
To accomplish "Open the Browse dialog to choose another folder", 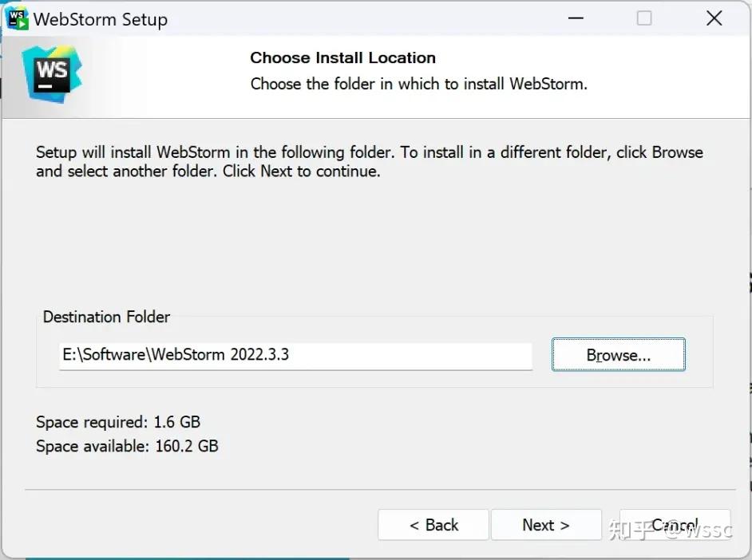I will click(618, 354).
